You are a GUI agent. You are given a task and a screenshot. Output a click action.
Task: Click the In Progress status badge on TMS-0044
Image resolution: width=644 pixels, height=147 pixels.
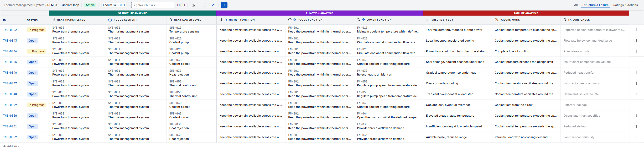pyautogui.click(x=36, y=51)
